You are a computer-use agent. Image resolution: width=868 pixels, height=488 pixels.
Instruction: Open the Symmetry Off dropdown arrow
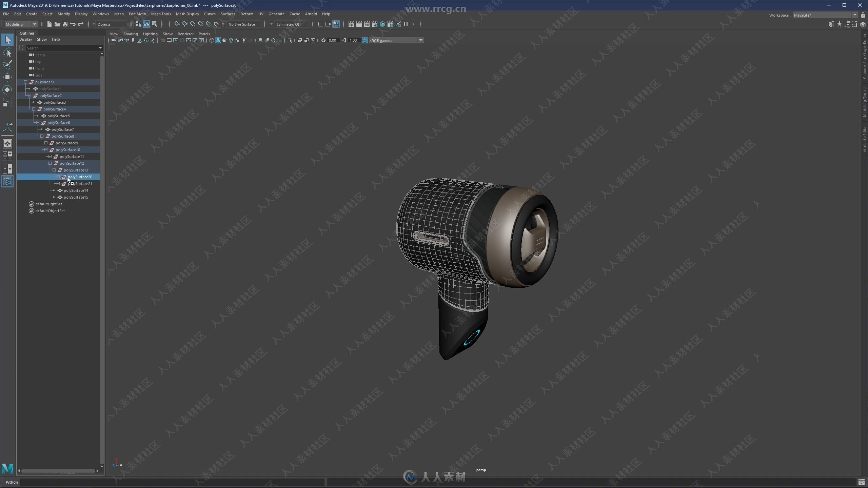271,24
